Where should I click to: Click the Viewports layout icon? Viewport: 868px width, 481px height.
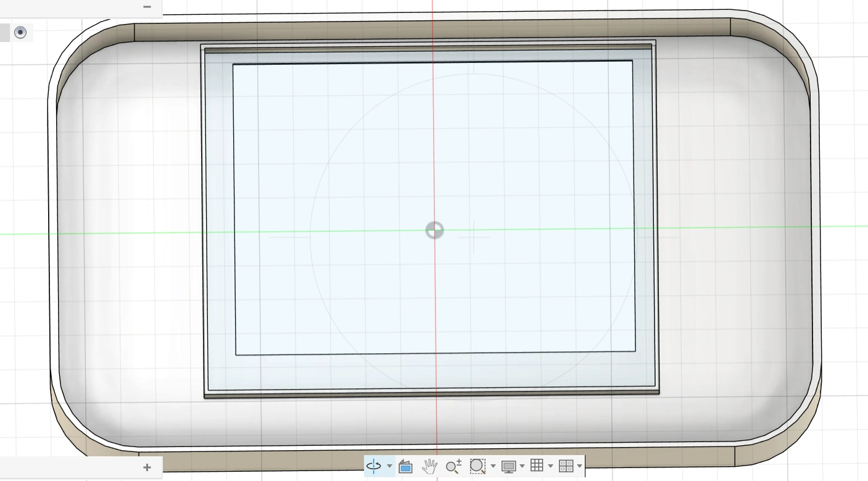(x=566, y=466)
